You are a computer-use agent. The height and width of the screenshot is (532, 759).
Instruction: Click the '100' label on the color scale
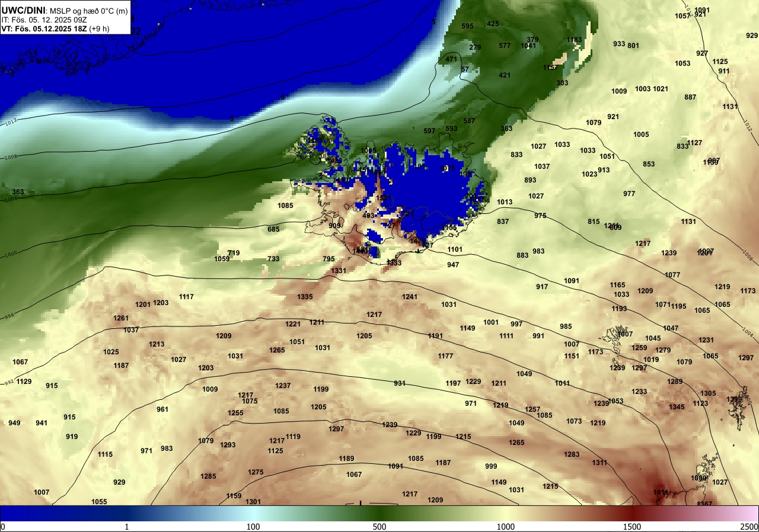coord(253,527)
